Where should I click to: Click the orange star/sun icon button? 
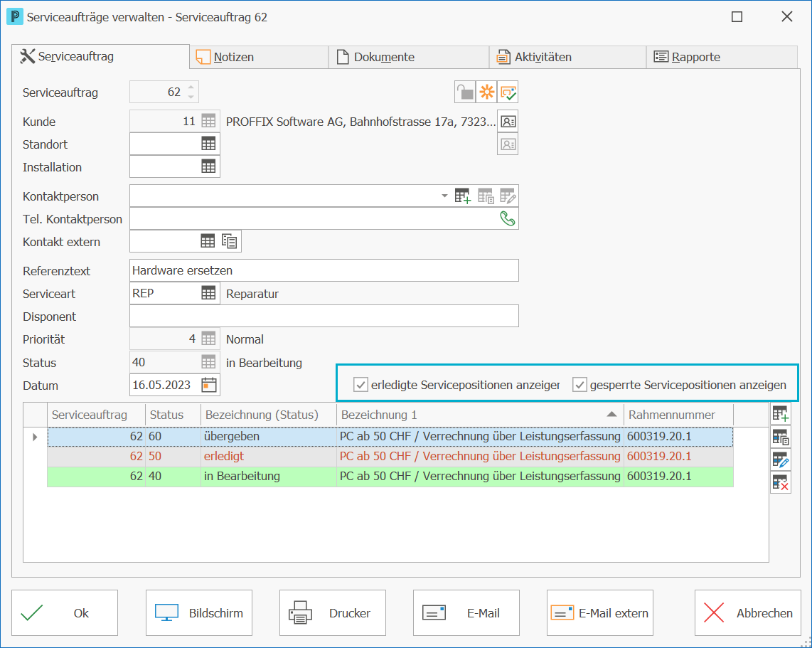point(486,92)
